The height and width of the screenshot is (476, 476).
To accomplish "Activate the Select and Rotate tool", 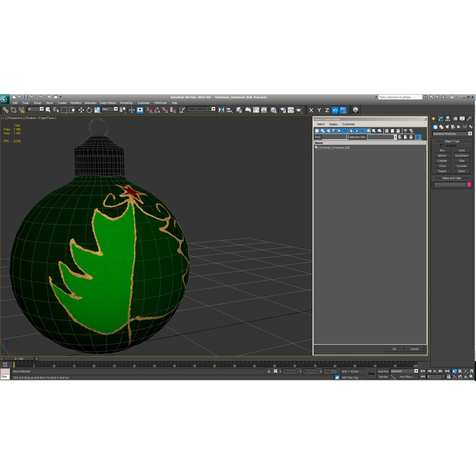I will (89, 110).
